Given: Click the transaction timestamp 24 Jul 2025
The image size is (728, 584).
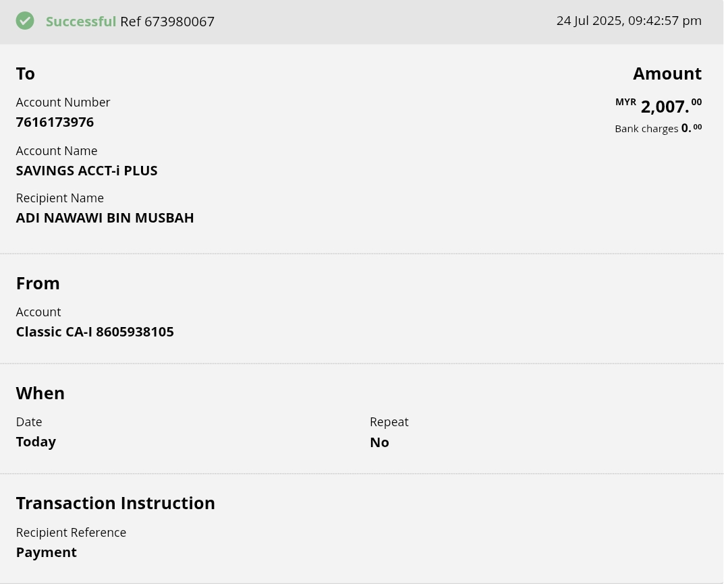Looking at the screenshot, I should (x=628, y=21).
